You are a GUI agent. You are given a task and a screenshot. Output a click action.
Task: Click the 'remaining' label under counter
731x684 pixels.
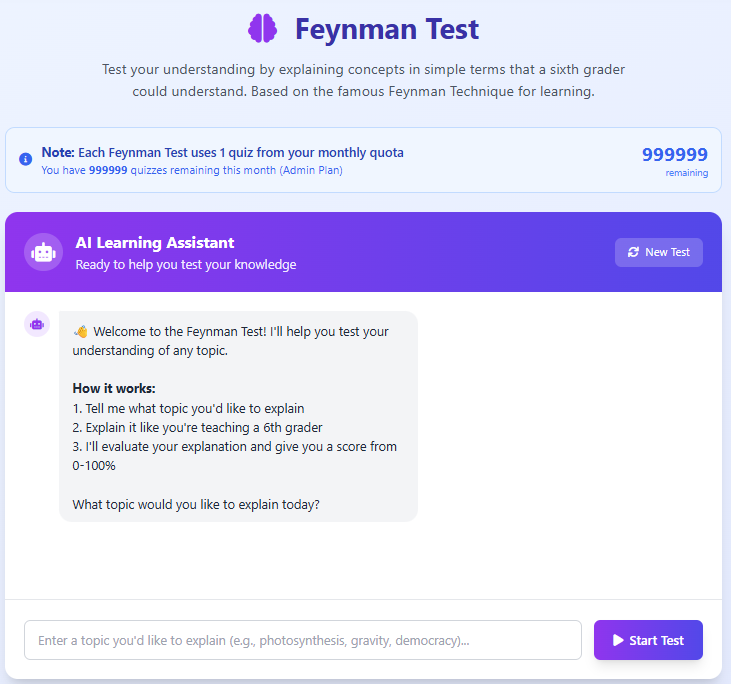point(687,173)
